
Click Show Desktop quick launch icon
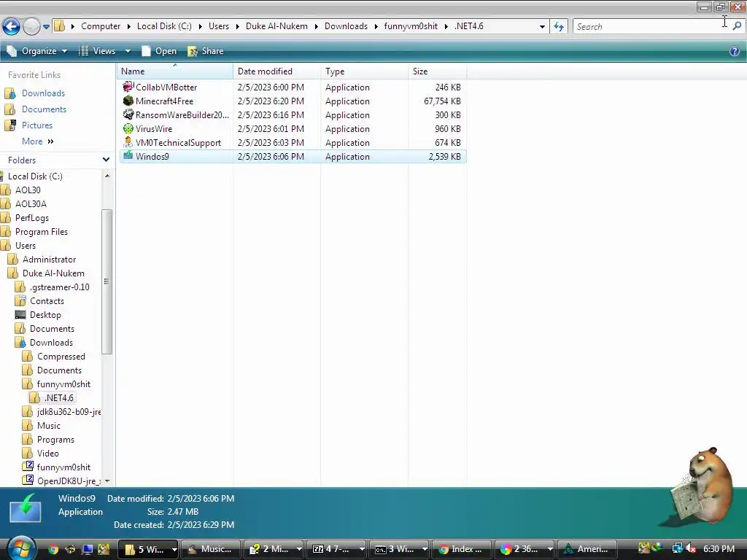(88, 550)
